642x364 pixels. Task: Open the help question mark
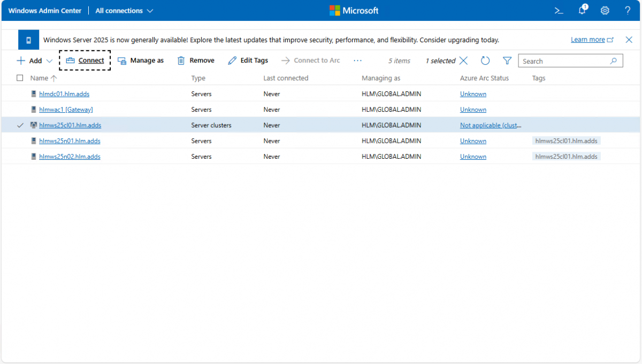click(628, 11)
